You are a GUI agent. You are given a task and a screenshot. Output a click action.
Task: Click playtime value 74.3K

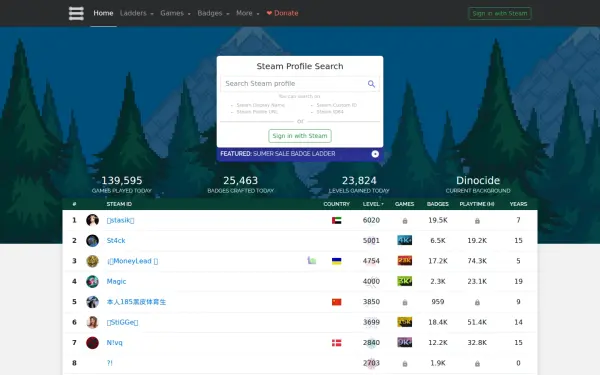click(477, 261)
